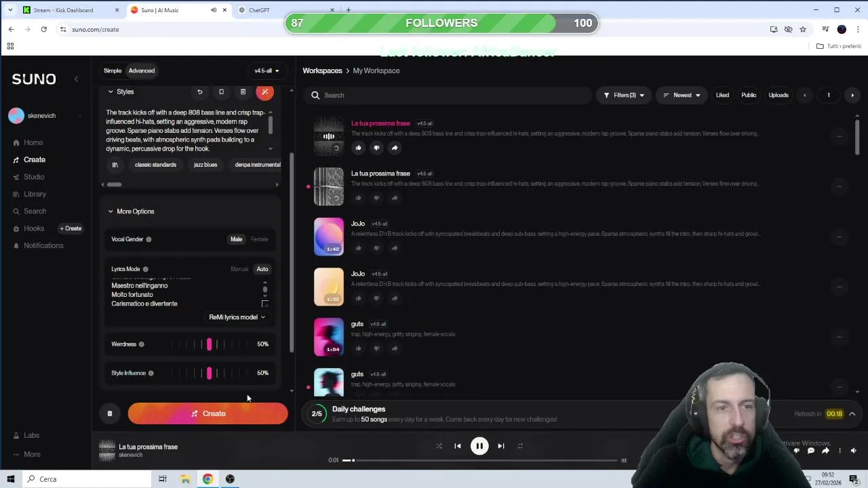Click the orange Create button
The width and height of the screenshot is (868, 488).
pyautogui.click(x=208, y=413)
